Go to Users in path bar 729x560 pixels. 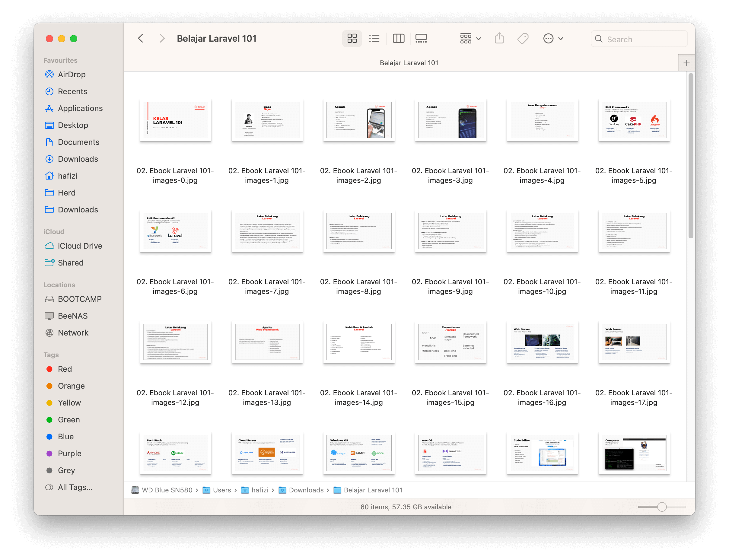[x=222, y=490]
